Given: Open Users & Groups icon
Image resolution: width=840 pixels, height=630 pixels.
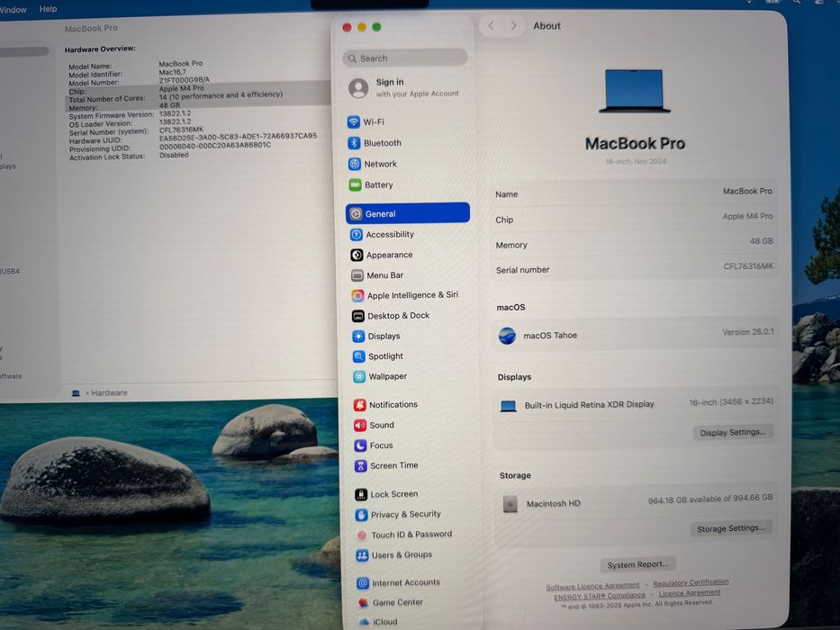Looking at the screenshot, I should pos(363,555).
